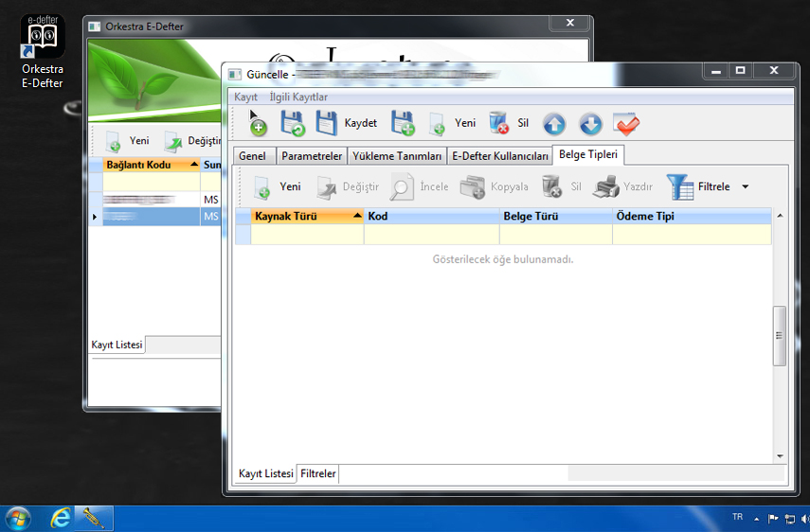Open the dropdown arrow next to Filtrele
The image size is (810, 532).
[x=745, y=186]
